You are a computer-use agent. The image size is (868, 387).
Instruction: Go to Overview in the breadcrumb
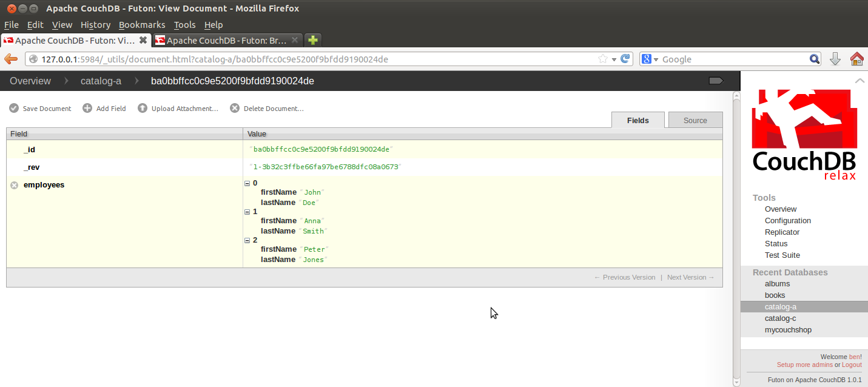click(30, 81)
